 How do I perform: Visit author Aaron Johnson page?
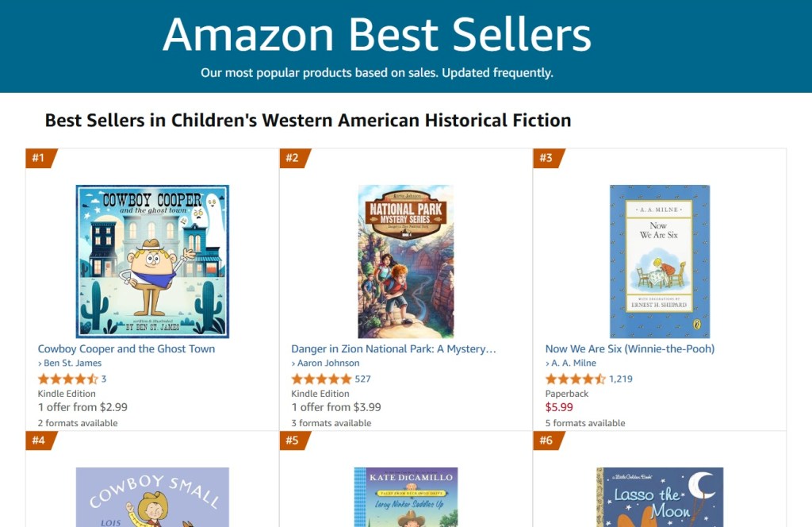pos(327,363)
